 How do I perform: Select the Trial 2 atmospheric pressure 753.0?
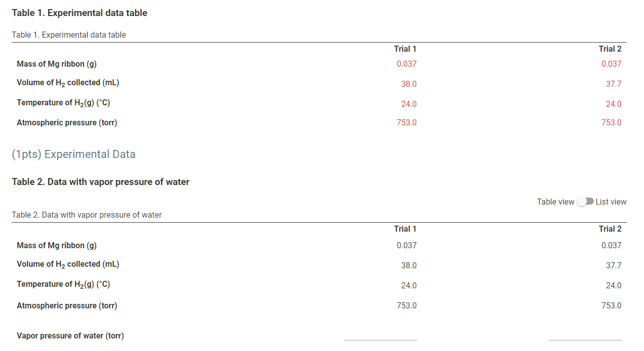click(x=611, y=122)
